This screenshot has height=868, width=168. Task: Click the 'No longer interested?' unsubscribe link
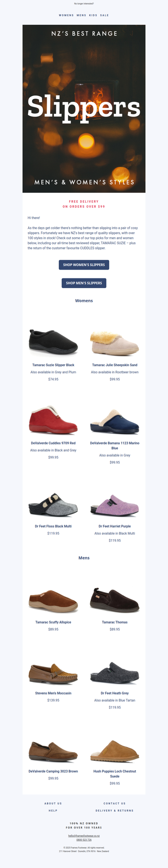[x=84, y=3]
